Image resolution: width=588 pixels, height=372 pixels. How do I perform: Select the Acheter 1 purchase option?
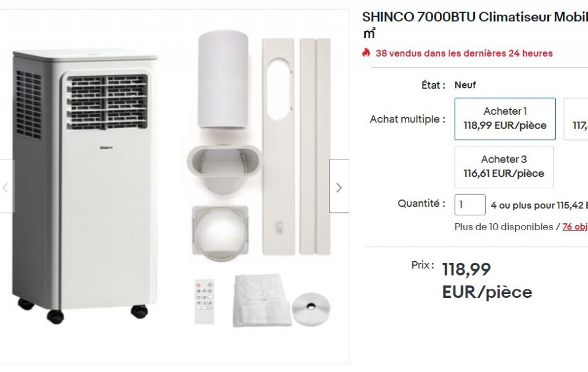point(505,119)
